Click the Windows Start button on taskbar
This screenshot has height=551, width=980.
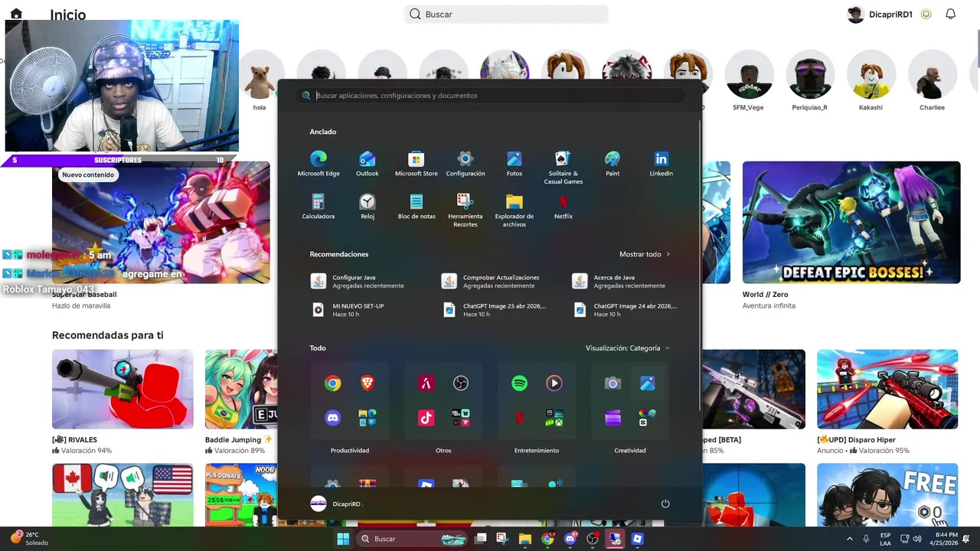point(343,539)
